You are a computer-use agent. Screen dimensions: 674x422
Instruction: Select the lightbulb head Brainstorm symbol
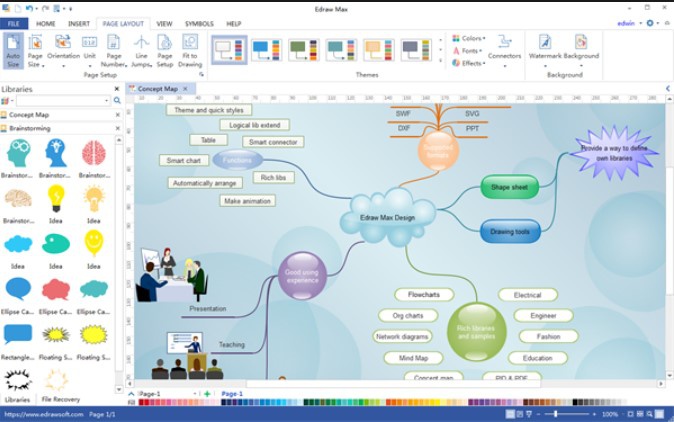[x=55, y=153]
